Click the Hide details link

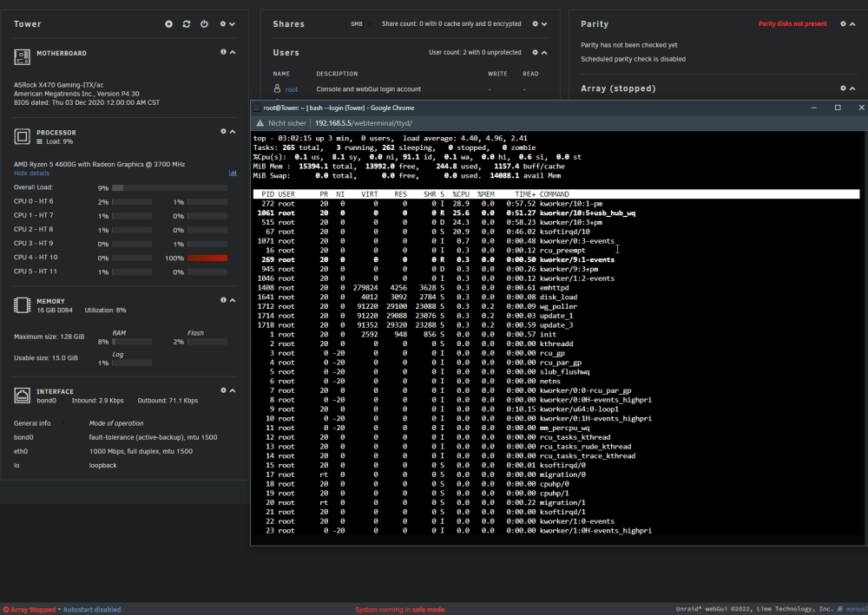(31, 173)
